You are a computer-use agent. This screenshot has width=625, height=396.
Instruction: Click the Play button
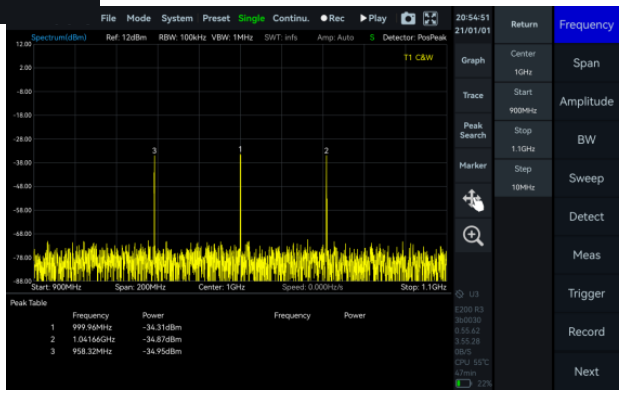[x=373, y=18]
